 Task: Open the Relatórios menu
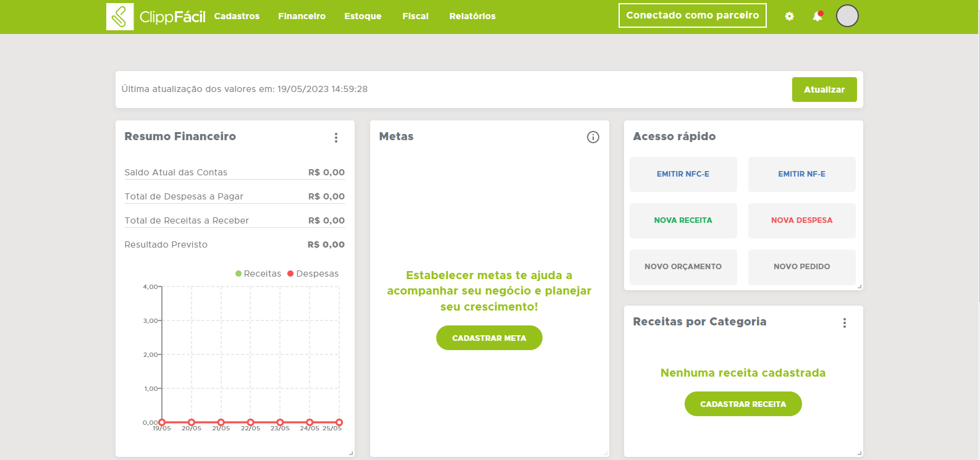click(472, 16)
